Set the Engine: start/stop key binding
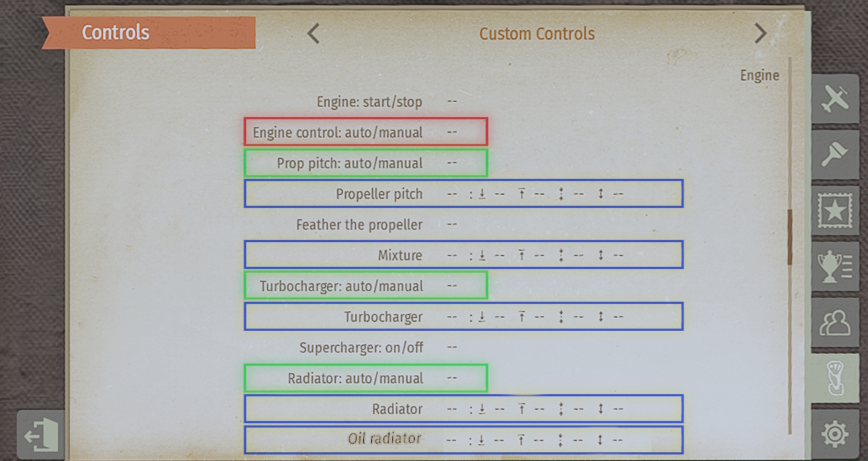Image resolution: width=868 pixels, height=461 pixels. click(x=452, y=102)
